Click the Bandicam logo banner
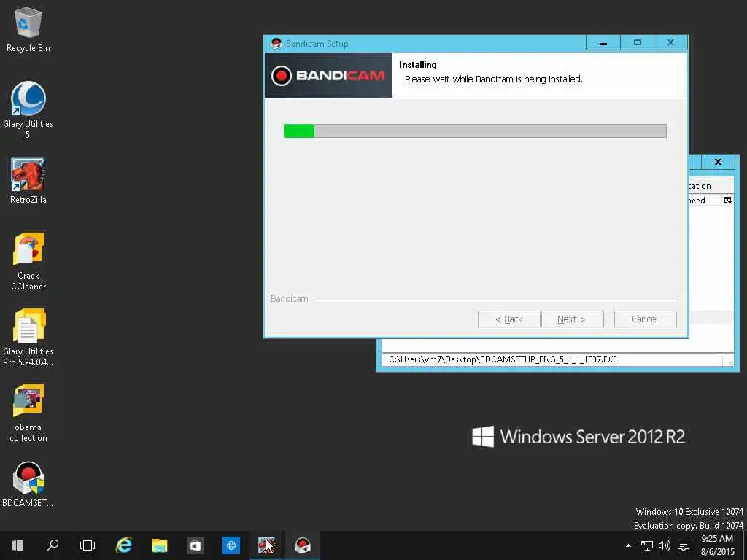Screen dimensions: 747x560 328,75
